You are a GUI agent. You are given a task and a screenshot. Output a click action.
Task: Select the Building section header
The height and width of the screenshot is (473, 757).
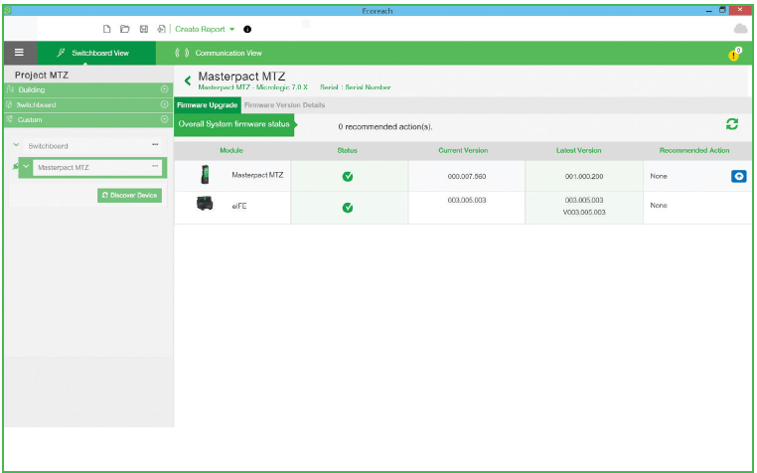88,90
